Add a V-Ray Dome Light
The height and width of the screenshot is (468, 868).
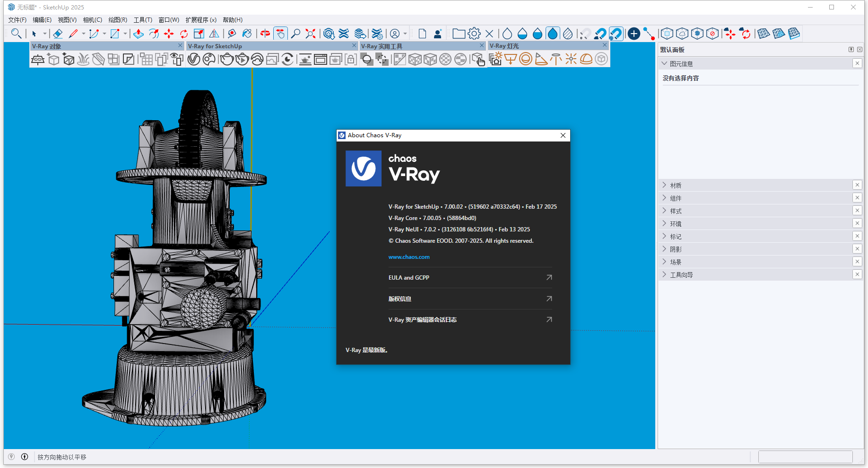[586, 59]
